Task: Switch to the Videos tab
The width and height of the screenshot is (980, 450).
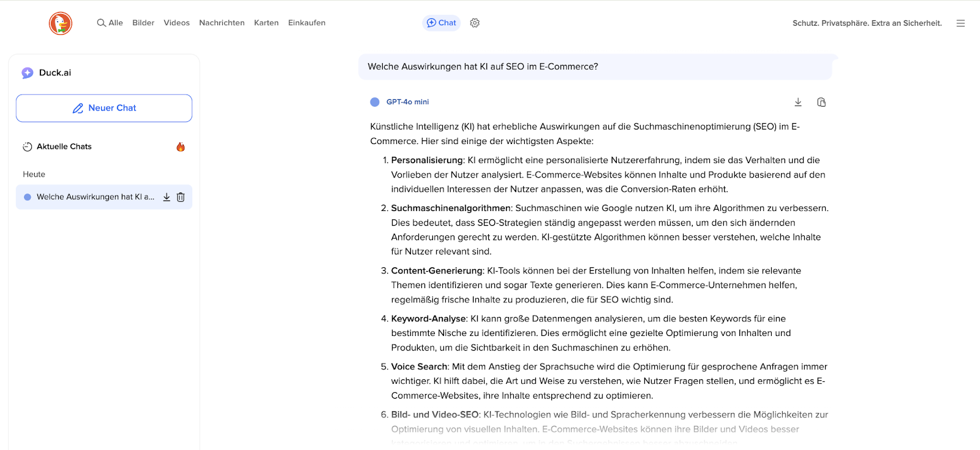Action: click(x=176, y=23)
